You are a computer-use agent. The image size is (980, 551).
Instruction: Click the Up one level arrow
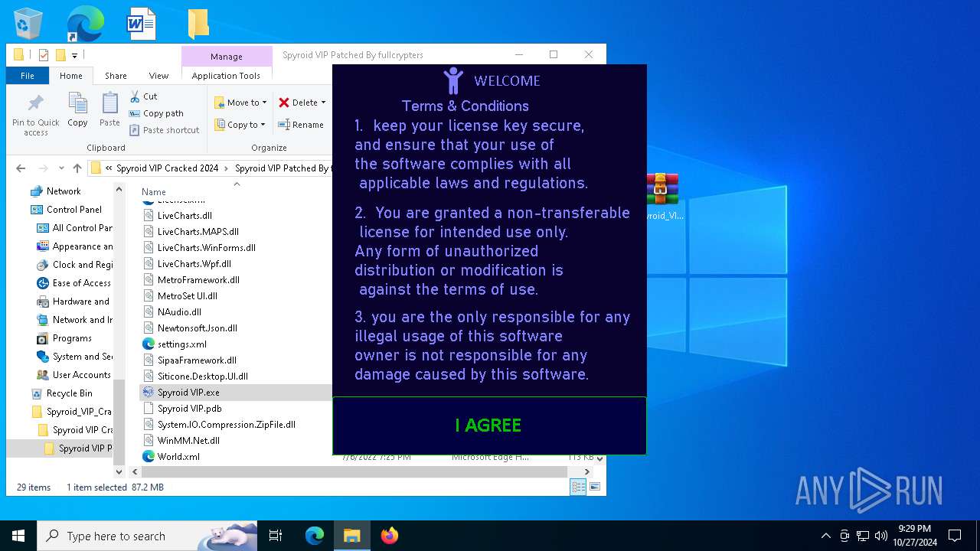[77, 168]
